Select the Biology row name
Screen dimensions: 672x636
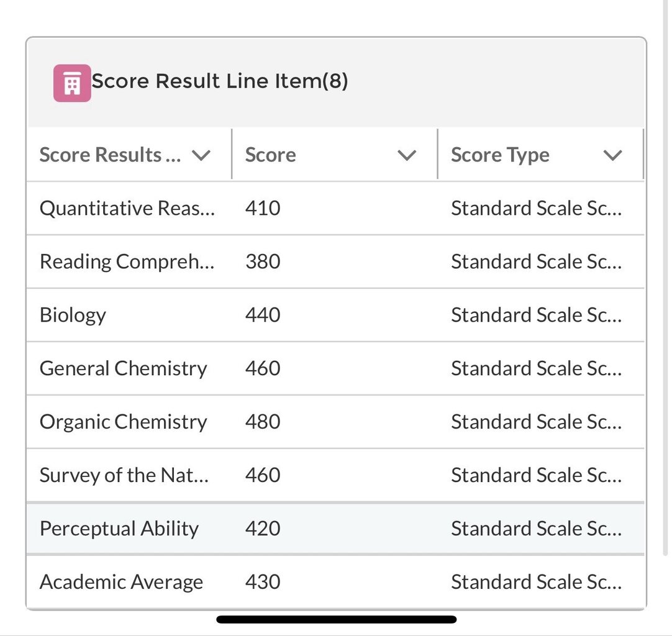[x=73, y=315]
